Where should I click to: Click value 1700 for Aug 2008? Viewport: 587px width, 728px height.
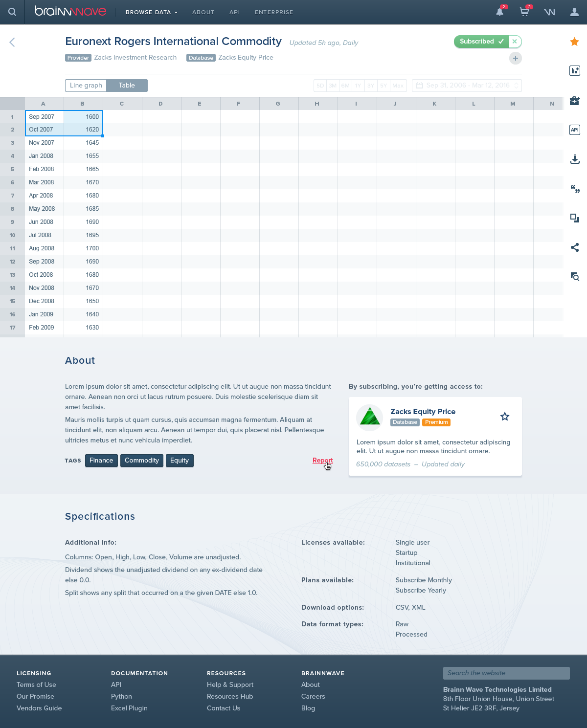pyautogui.click(x=83, y=248)
